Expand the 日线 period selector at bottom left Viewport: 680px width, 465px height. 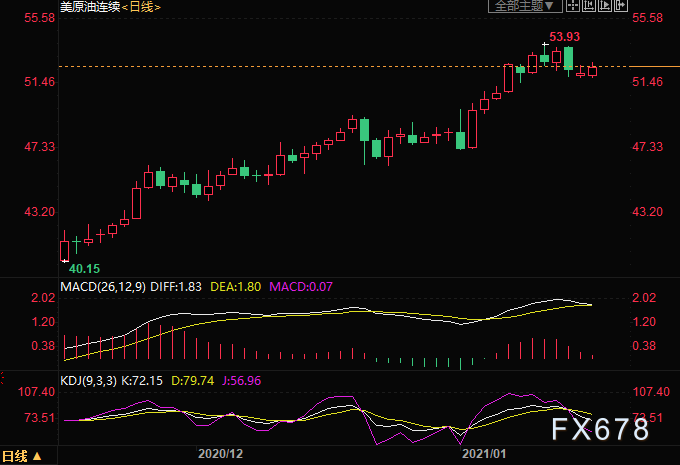(22, 456)
